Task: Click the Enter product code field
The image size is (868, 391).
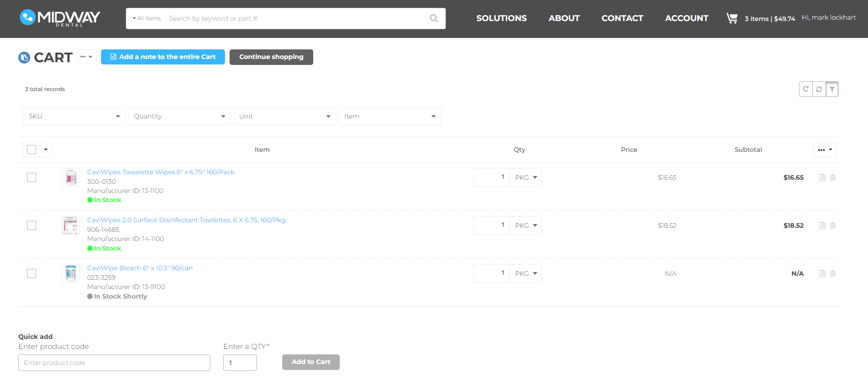Action: (x=114, y=363)
